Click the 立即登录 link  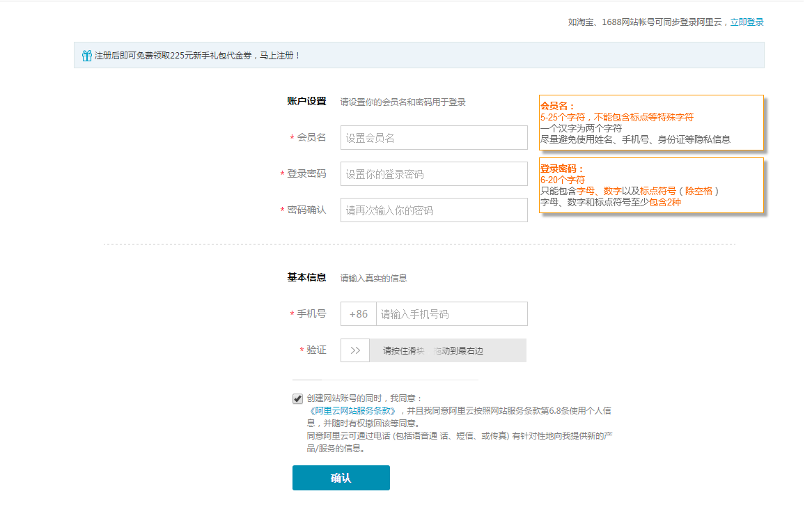[x=747, y=22]
